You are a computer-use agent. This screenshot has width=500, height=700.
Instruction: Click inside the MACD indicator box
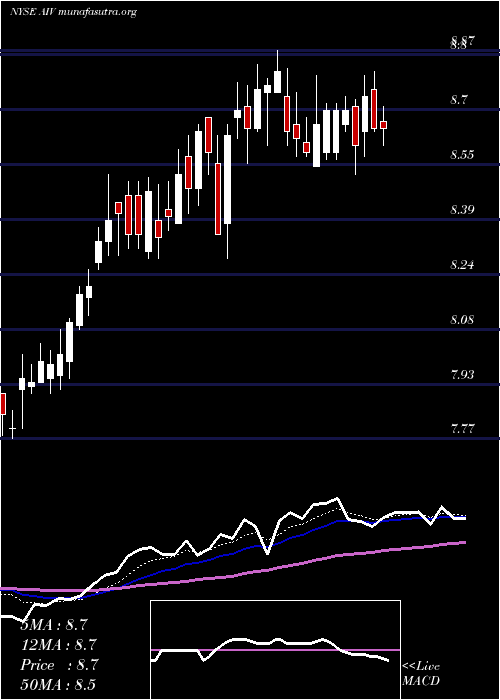click(x=275, y=650)
